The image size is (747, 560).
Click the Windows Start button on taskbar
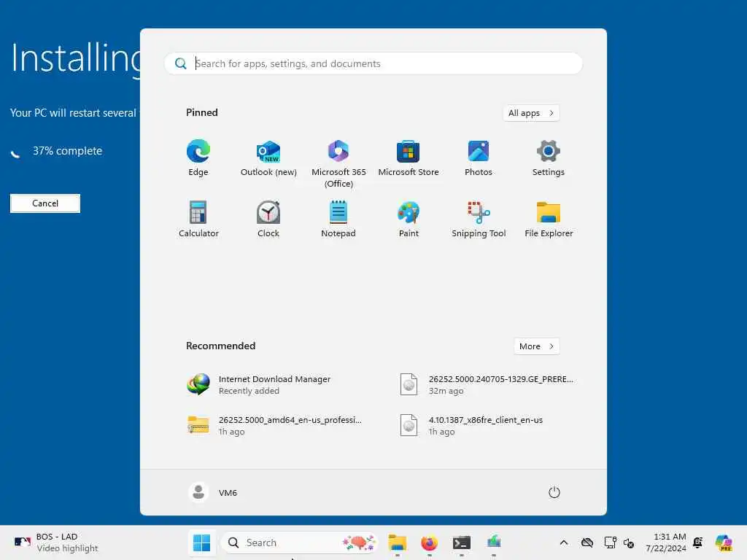[x=201, y=542]
